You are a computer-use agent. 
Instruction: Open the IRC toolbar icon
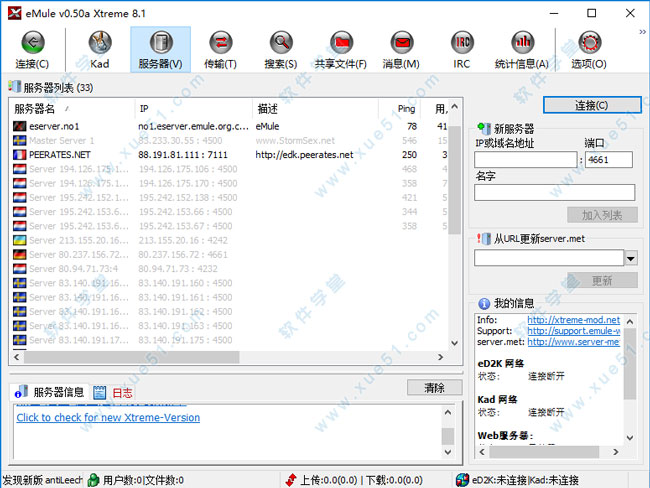[x=462, y=42]
